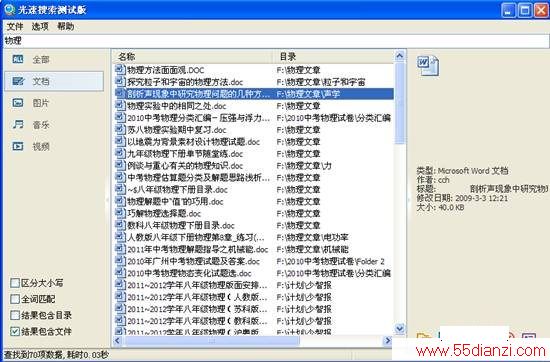Click the status text 查找到70项数据
The width and height of the screenshot is (550, 362).
(34, 355)
